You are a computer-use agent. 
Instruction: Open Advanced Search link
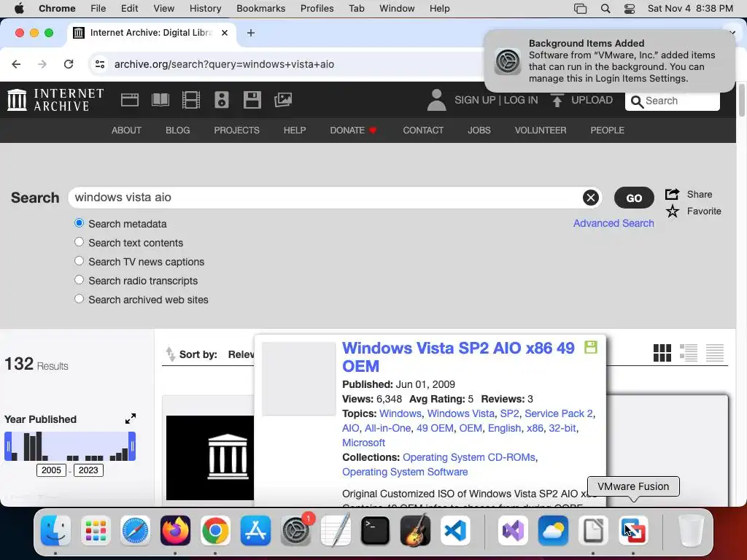coord(614,223)
